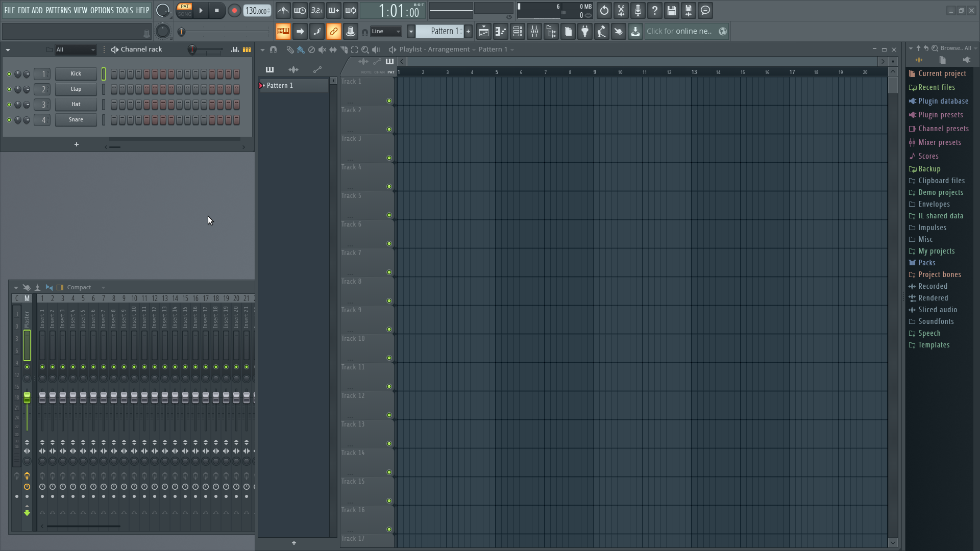
Task: Mute the Kick channel light
Action: pyautogui.click(x=8, y=73)
